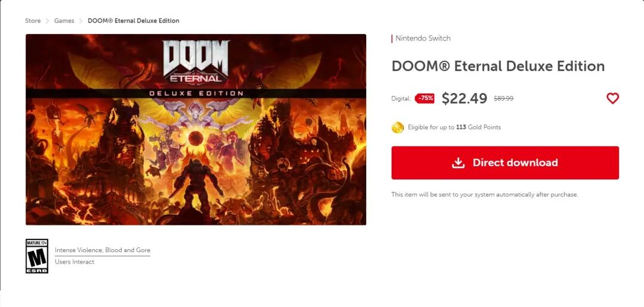Viewport: 644px width, 307px height.
Task: Click the $22.49 sale price
Action: (x=465, y=98)
